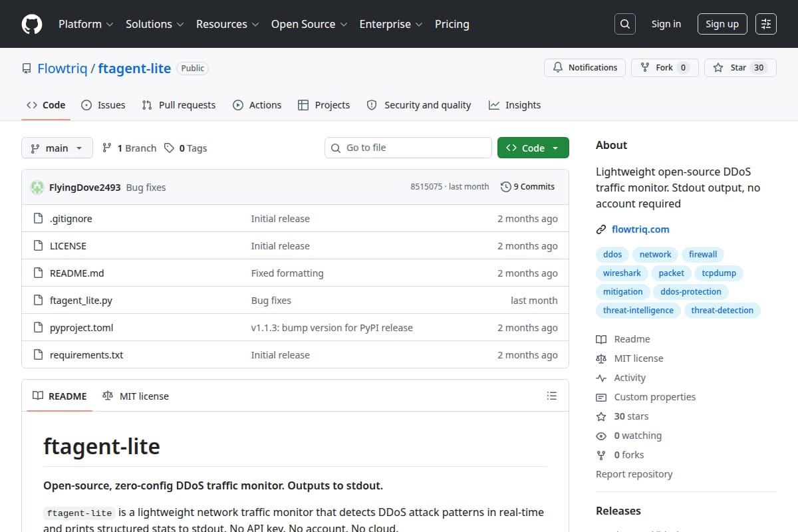This screenshot has height=532, width=798.
Task: Open the threat-intelligence topic tag
Action: click(638, 311)
